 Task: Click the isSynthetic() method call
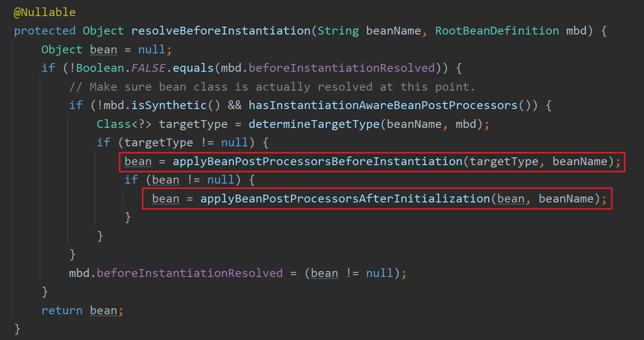(176, 105)
